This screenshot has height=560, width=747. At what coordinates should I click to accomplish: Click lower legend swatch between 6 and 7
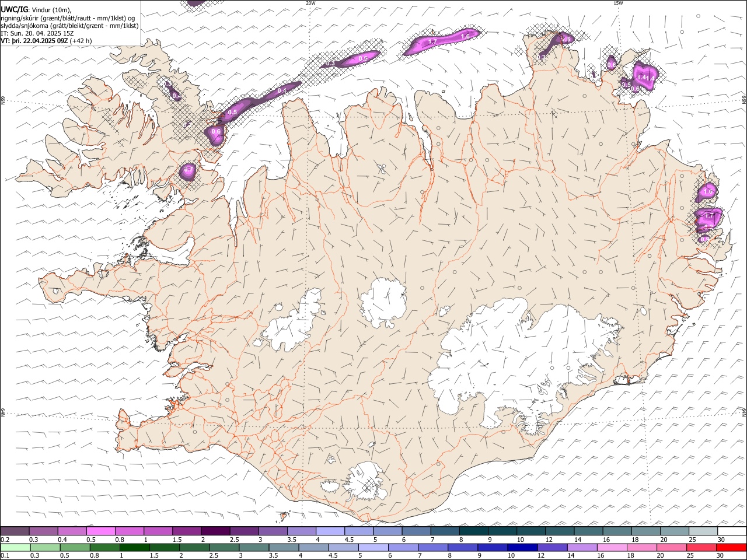[403, 547]
